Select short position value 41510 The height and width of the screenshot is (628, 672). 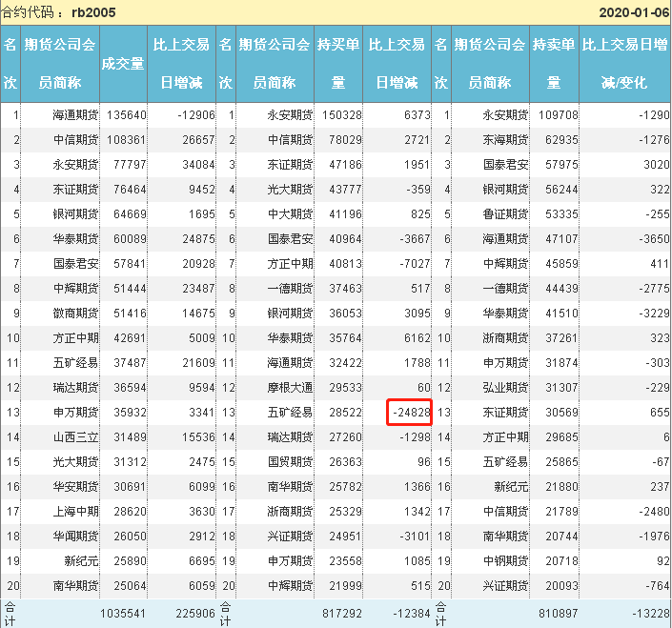(561, 314)
